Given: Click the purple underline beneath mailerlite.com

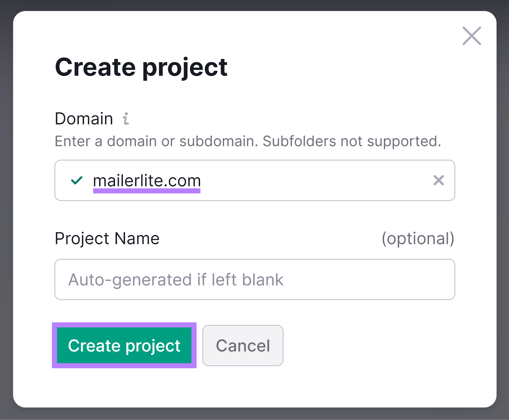Looking at the screenshot, I should tap(147, 190).
